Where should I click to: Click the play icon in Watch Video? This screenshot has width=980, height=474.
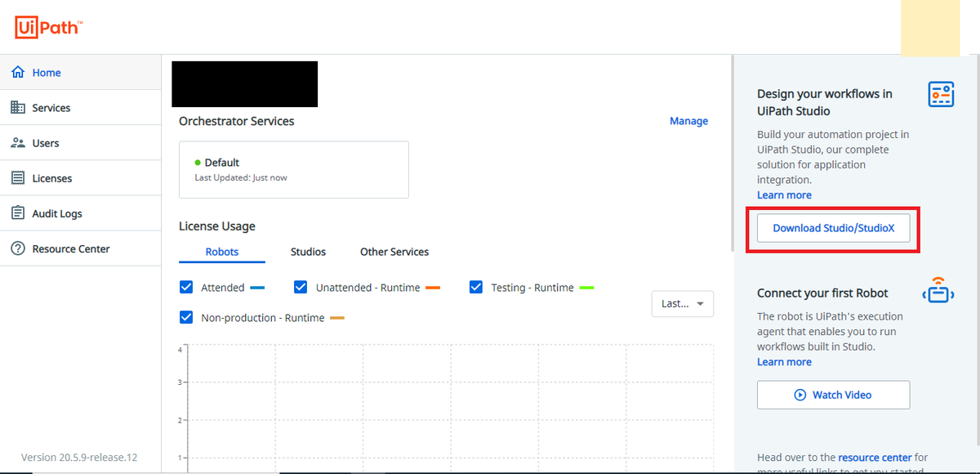coord(800,395)
